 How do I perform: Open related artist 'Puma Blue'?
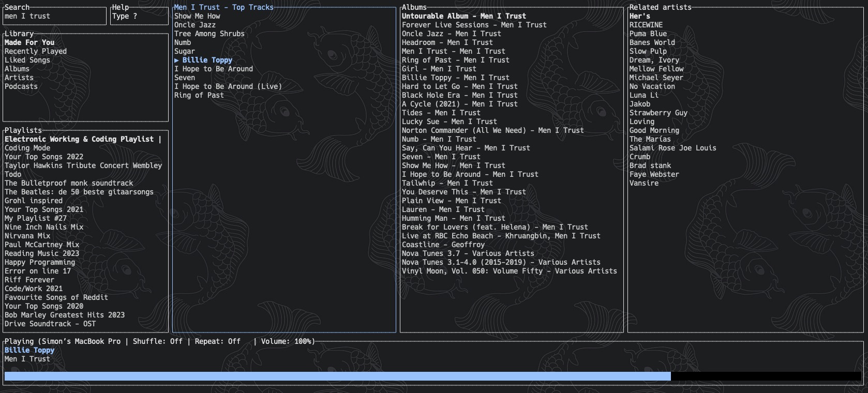click(x=648, y=34)
